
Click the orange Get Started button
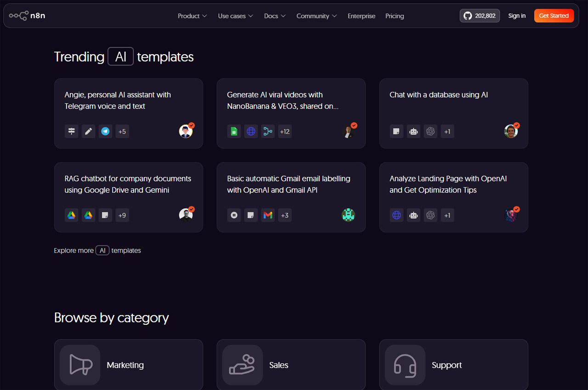click(x=554, y=16)
